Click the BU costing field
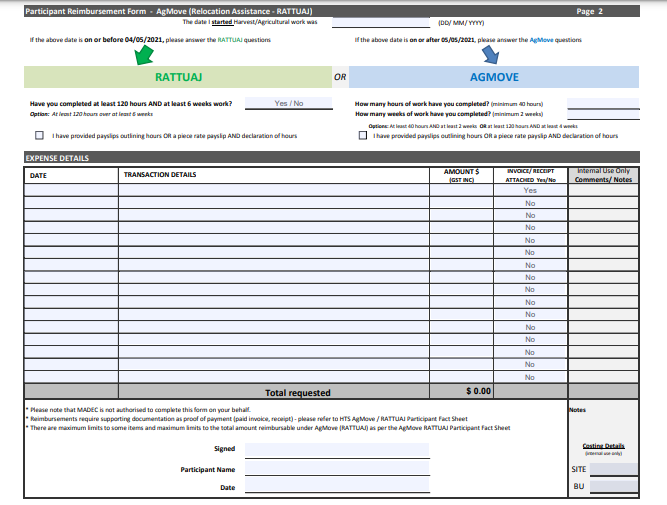The image size is (667, 505). 613,486
